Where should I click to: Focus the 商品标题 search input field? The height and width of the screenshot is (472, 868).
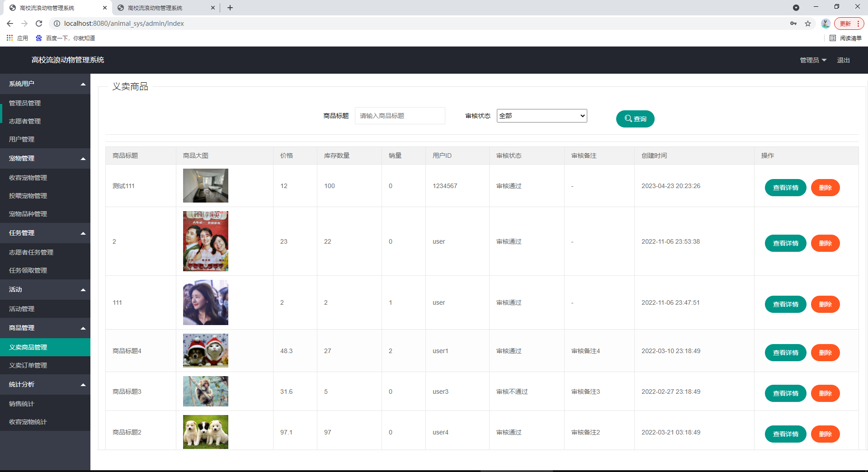(400, 116)
